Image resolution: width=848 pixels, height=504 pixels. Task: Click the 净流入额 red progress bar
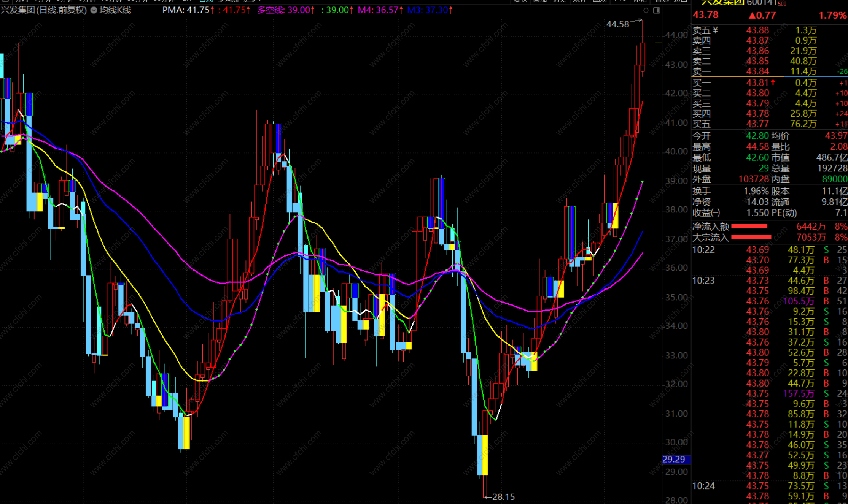click(749, 227)
